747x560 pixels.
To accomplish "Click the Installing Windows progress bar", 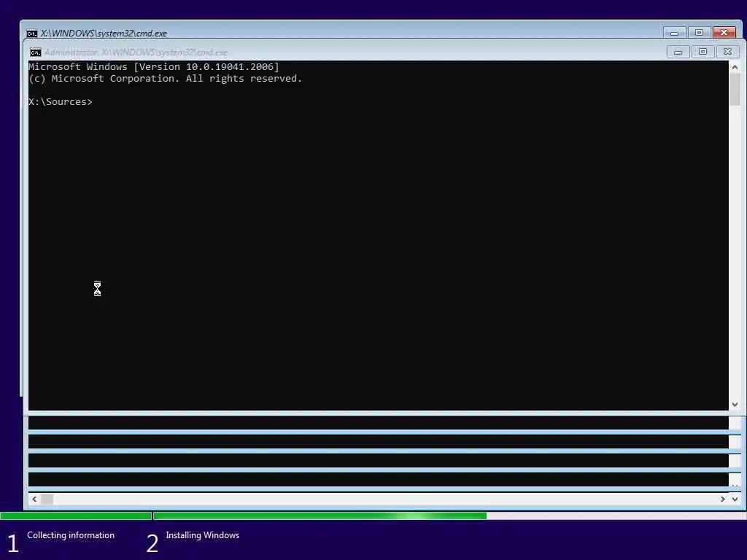I will (x=449, y=516).
